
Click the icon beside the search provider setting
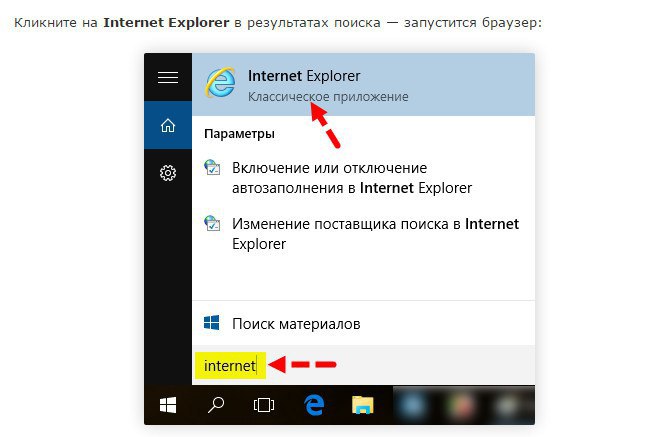pos(212,223)
